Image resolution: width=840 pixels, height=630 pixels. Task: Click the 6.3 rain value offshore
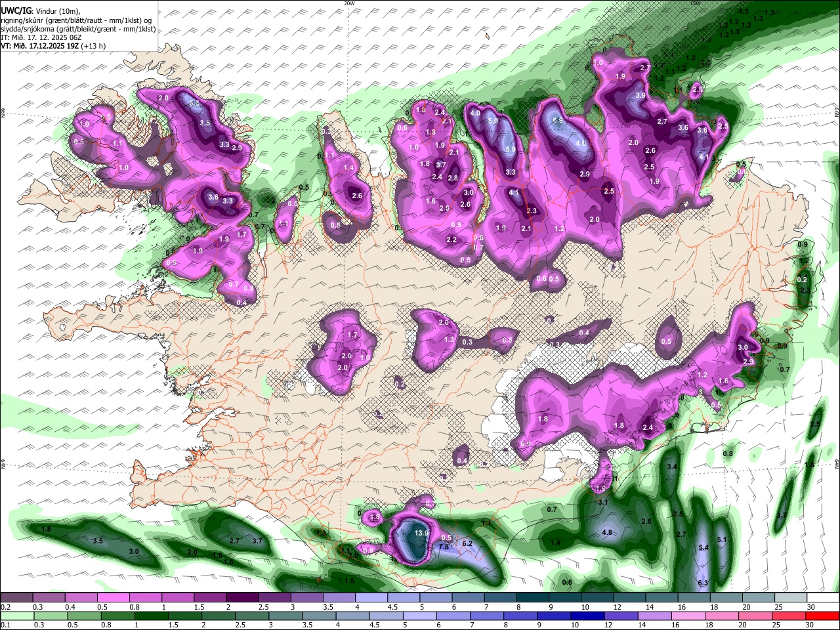coord(703,583)
